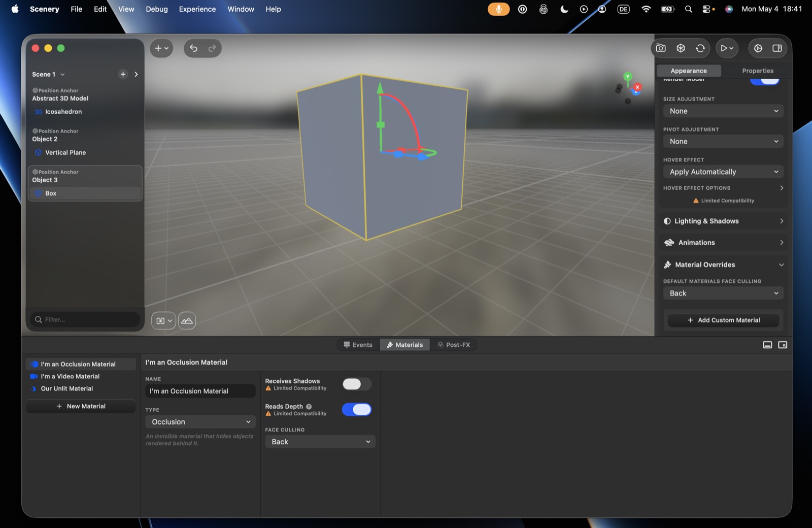Switch to the Properties tab
The image size is (812, 528).
[757, 71]
